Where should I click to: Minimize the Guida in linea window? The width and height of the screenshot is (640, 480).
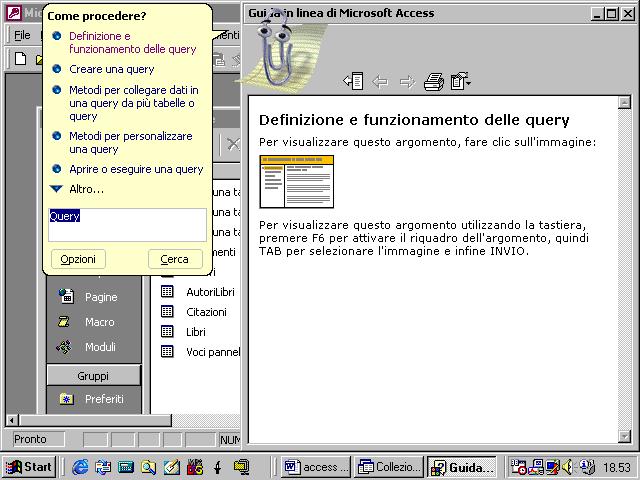pos(597,14)
